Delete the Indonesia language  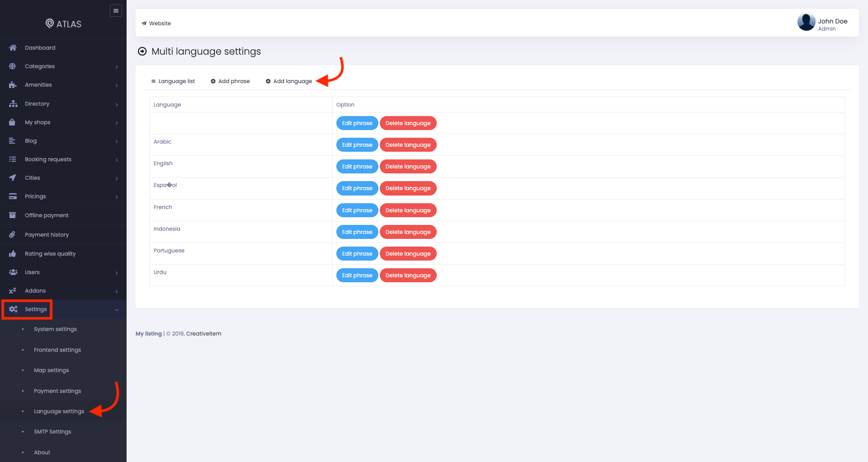coord(408,232)
